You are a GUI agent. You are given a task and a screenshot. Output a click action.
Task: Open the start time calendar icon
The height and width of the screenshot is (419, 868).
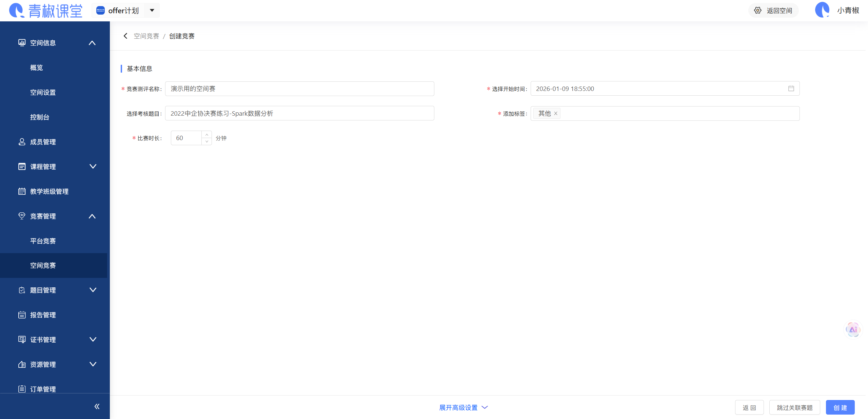coord(791,89)
